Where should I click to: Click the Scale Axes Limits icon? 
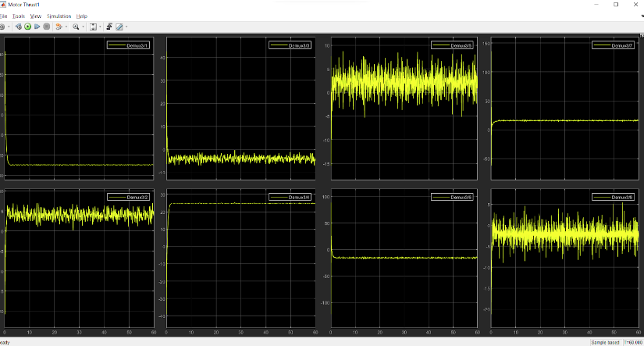tap(93, 26)
